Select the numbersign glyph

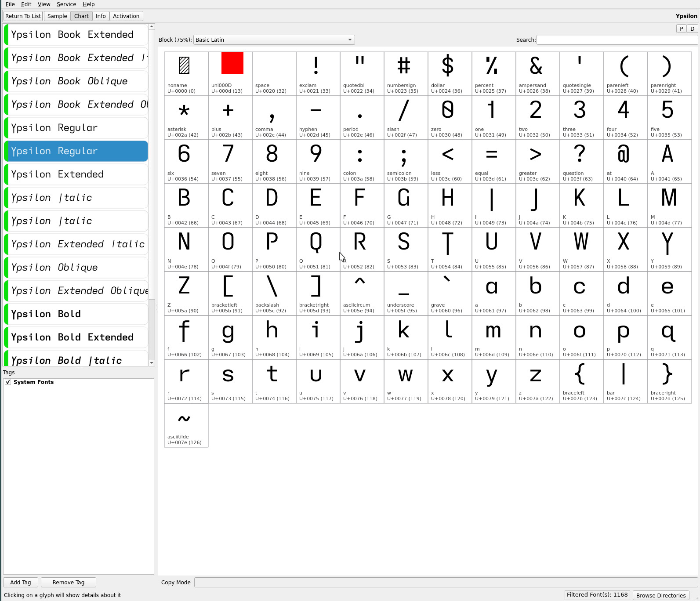(406, 74)
